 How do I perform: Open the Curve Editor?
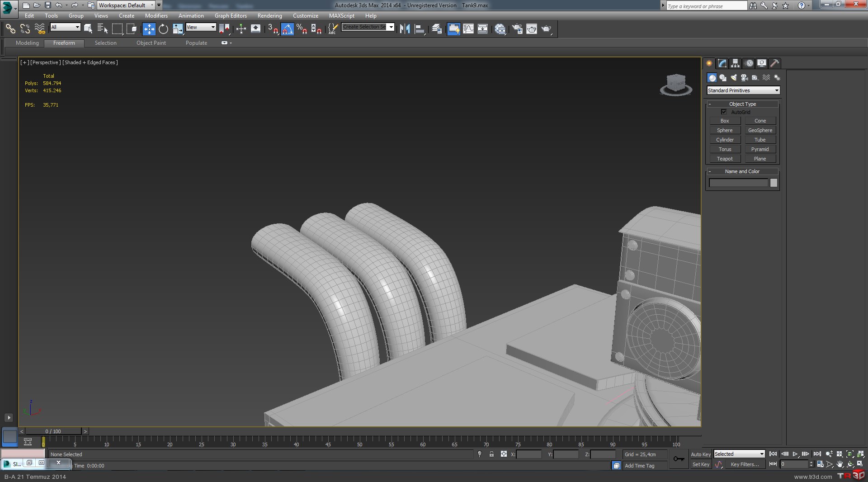tap(468, 29)
